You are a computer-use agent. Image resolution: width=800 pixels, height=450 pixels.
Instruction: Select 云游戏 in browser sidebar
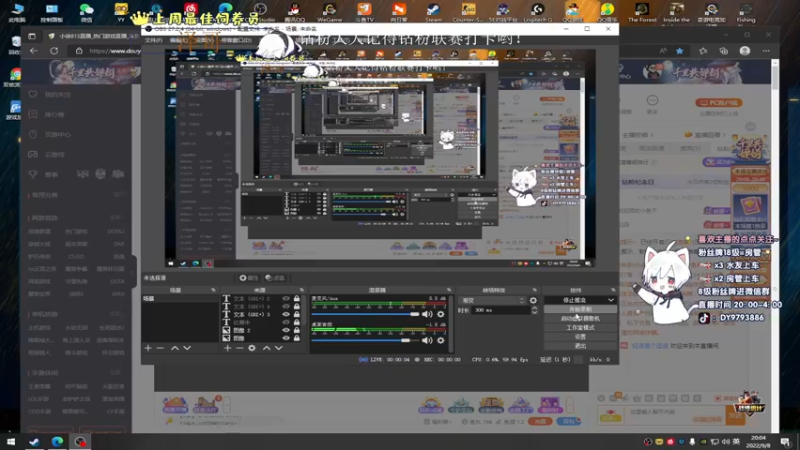pos(55,154)
